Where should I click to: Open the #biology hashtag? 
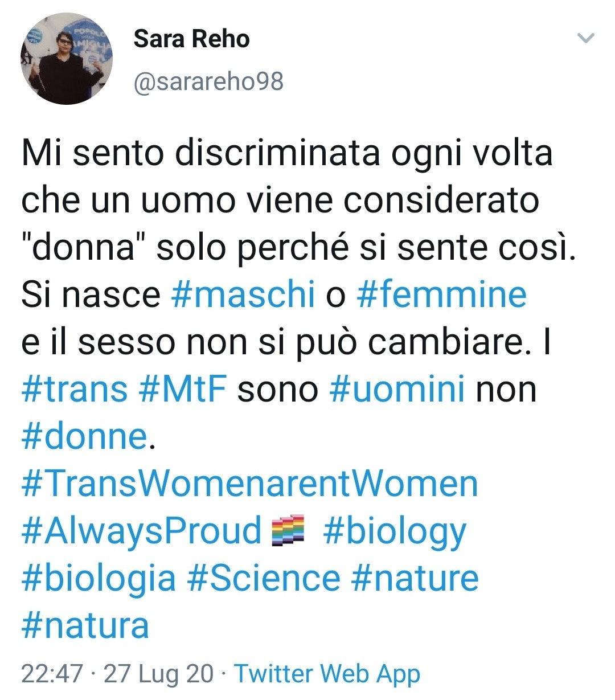pos(395,531)
